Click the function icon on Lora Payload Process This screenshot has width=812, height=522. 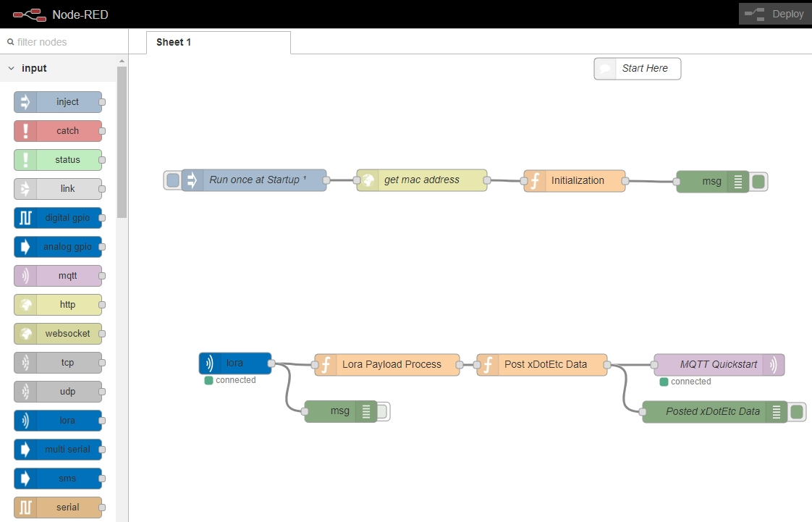click(x=326, y=365)
